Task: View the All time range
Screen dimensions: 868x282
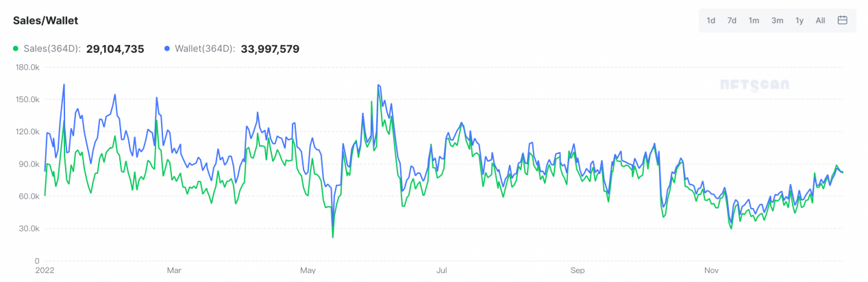Action: point(820,21)
